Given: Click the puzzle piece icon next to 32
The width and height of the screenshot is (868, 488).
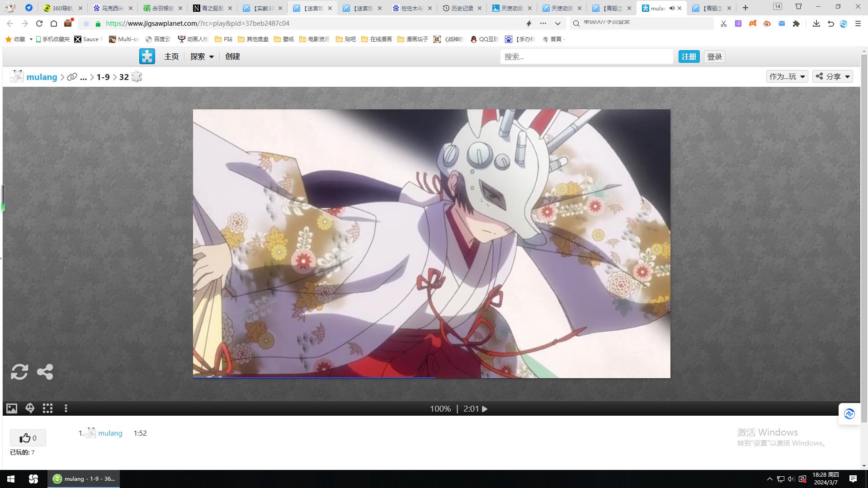Looking at the screenshot, I should pyautogui.click(x=137, y=77).
